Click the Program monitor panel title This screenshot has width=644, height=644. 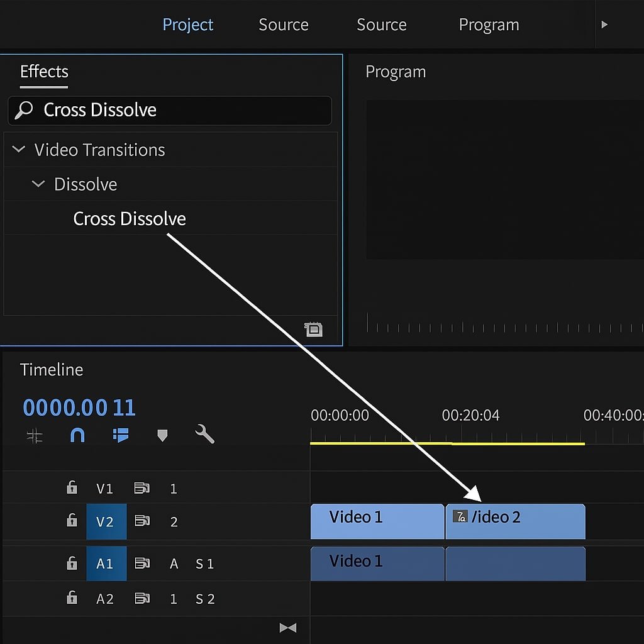pyautogui.click(x=396, y=72)
